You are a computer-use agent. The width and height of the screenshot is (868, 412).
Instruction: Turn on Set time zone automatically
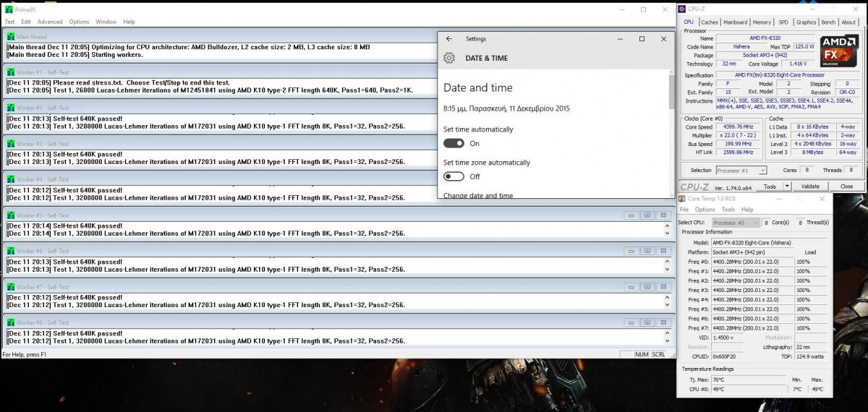454,176
